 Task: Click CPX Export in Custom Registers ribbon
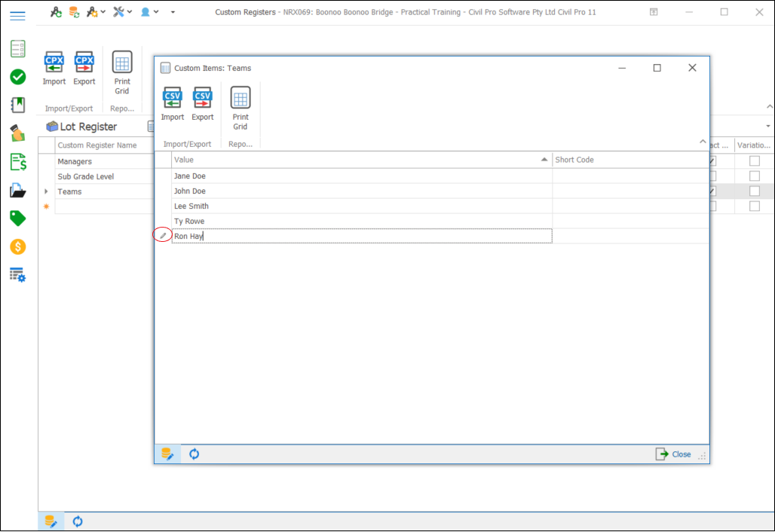coord(84,68)
